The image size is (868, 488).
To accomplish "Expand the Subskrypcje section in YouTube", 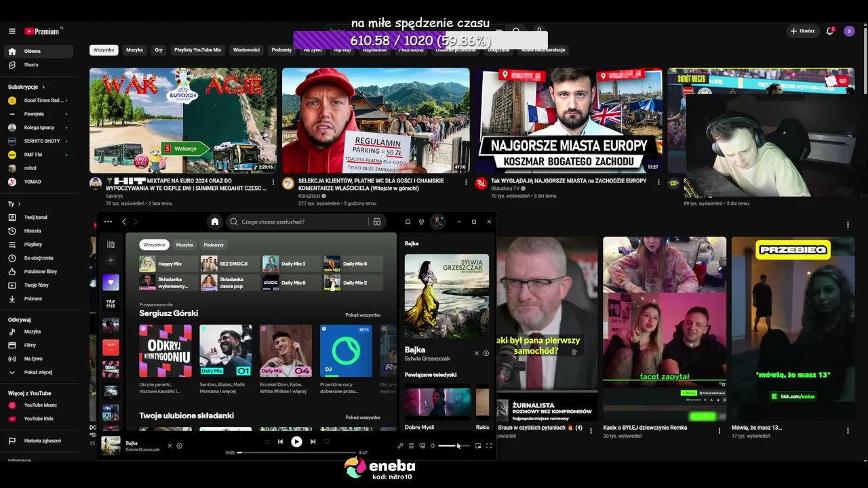I will pyautogui.click(x=26, y=87).
